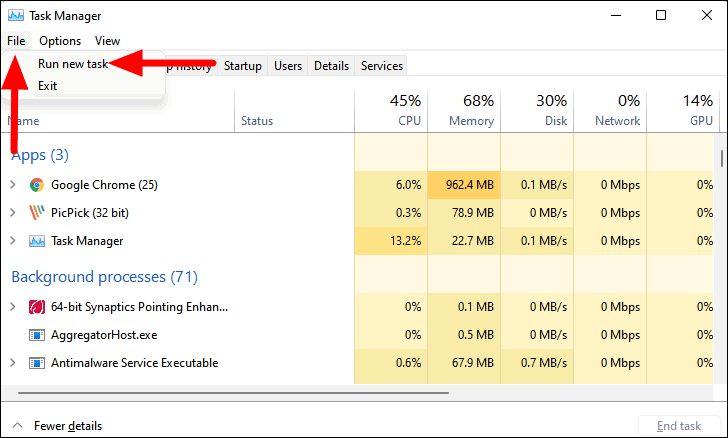Image resolution: width=728 pixels, height=438 pixels.
Task: Select the Google Chrome app icon
Action: pos(37,185)
